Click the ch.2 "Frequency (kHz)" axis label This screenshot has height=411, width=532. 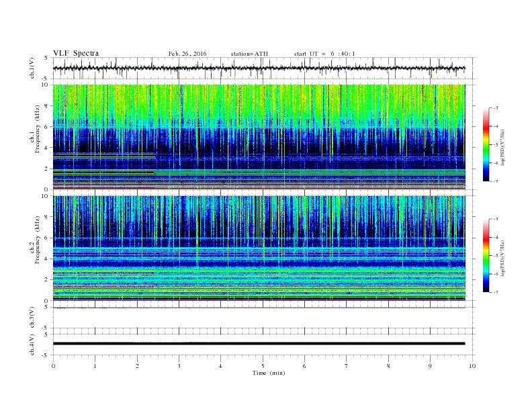point(38,239)
